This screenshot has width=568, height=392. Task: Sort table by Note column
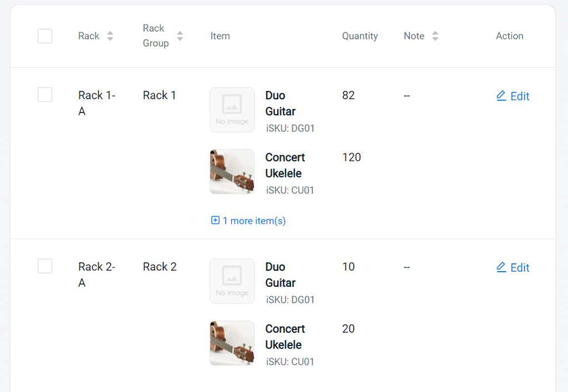pyautogui.click(x=435, y=36)
